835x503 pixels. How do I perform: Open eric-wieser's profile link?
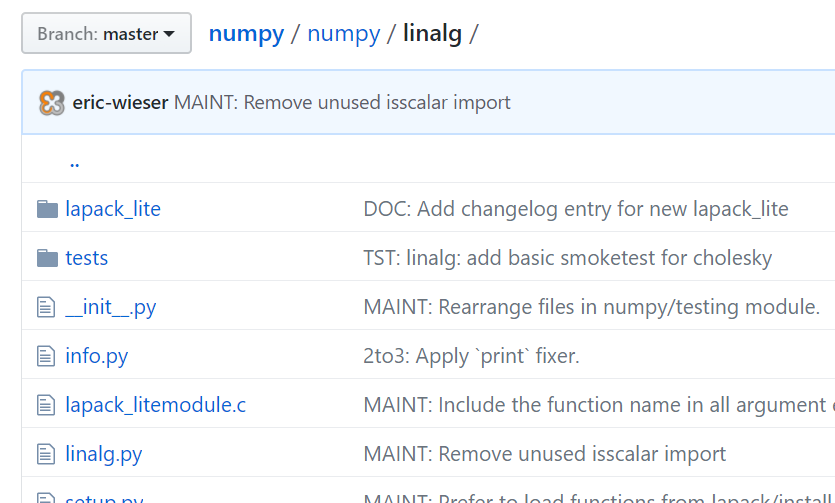120,102
